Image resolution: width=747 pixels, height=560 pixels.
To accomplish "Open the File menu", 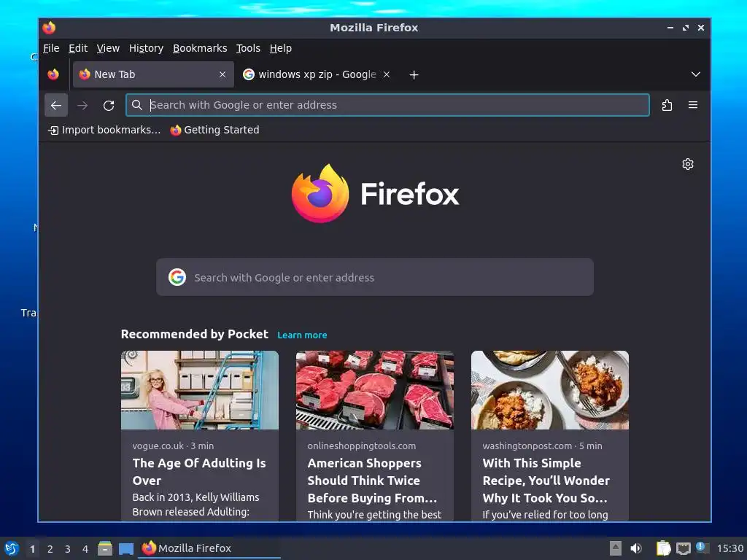I will point(51,49).
